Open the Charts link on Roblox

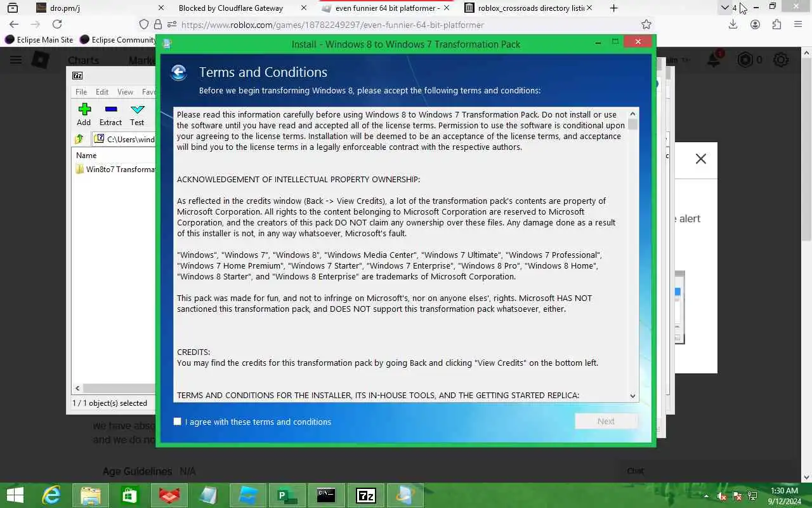pos(83,60)
